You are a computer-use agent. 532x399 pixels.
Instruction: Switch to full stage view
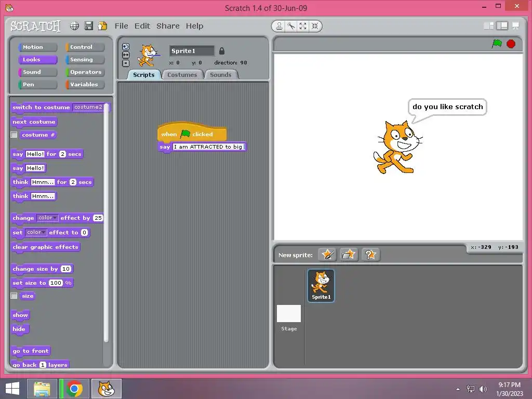[502, 26]
